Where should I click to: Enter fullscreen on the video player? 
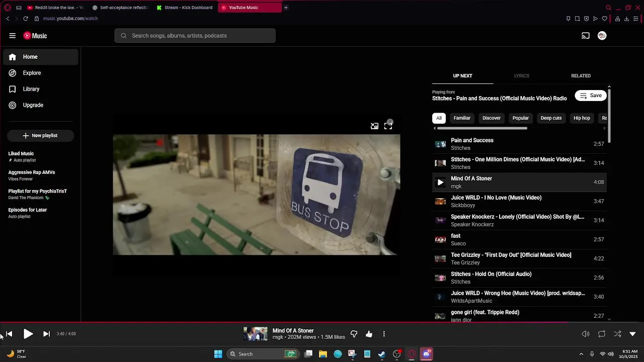point(388,126)
